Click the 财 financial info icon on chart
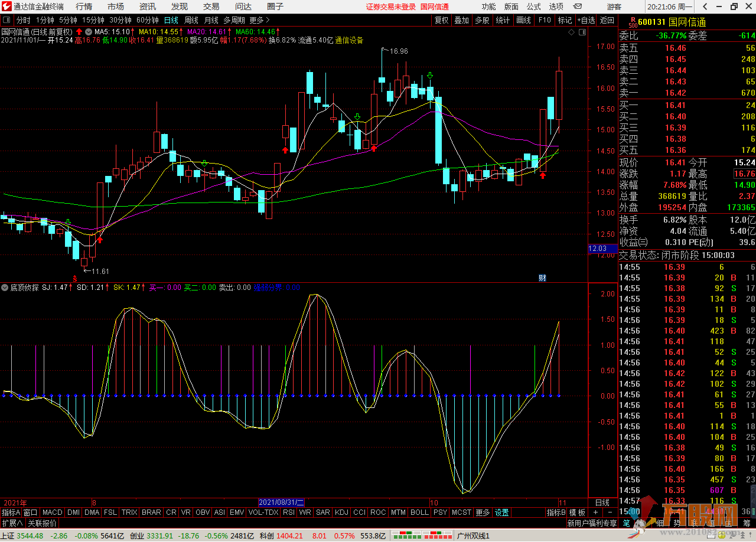This screenshot has width=756, height=542. 542,277
